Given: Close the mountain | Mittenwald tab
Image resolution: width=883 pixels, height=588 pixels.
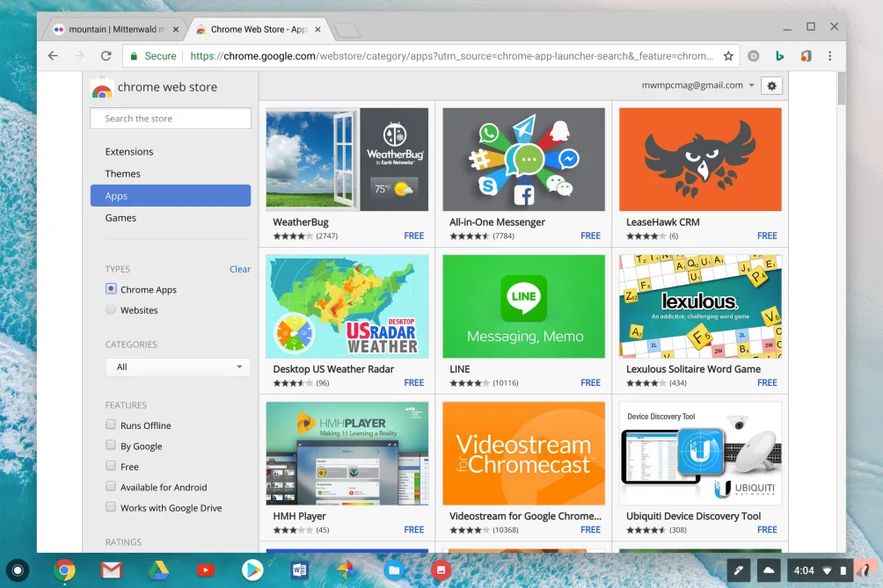Looking at the screenshot, I should [176, 29].
